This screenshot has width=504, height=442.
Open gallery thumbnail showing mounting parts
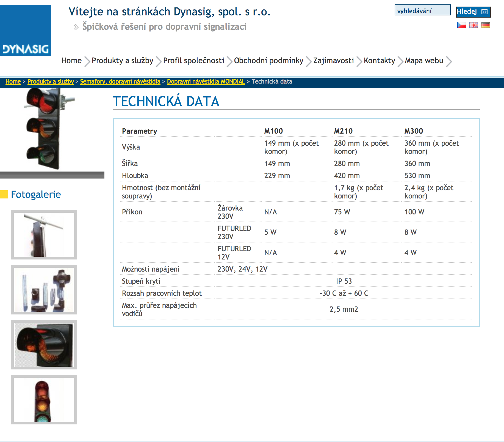[x=44, y=290]
